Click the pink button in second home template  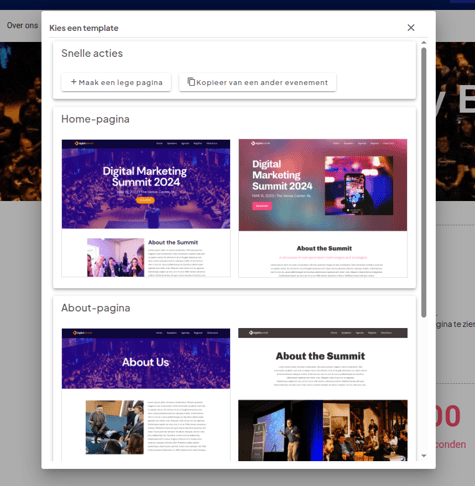point(262,206)
